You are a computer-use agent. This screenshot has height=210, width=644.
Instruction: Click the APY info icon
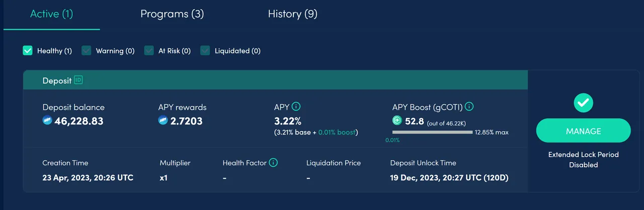coord(296,107)
